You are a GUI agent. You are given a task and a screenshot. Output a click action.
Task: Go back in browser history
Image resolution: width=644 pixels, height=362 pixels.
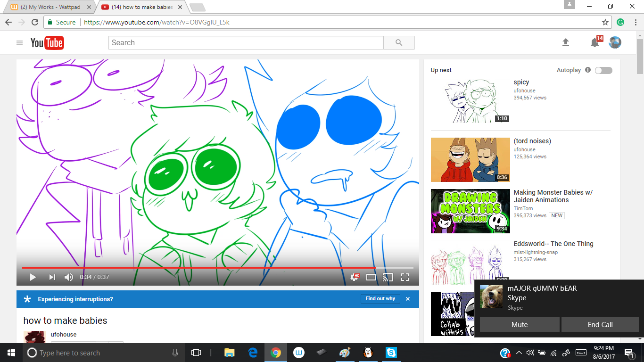tap(8, 22)
